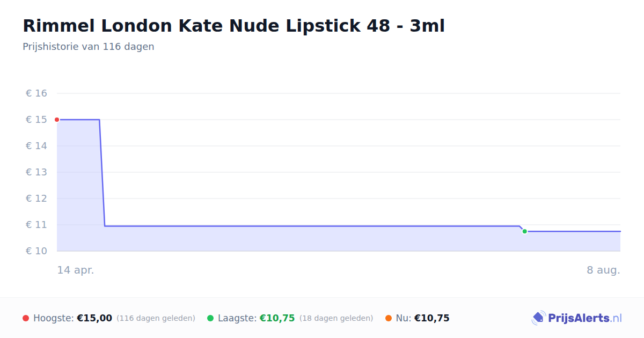The image size is (644, 338).
Task: Click the € 10 axis label
Action: [36, 251]
